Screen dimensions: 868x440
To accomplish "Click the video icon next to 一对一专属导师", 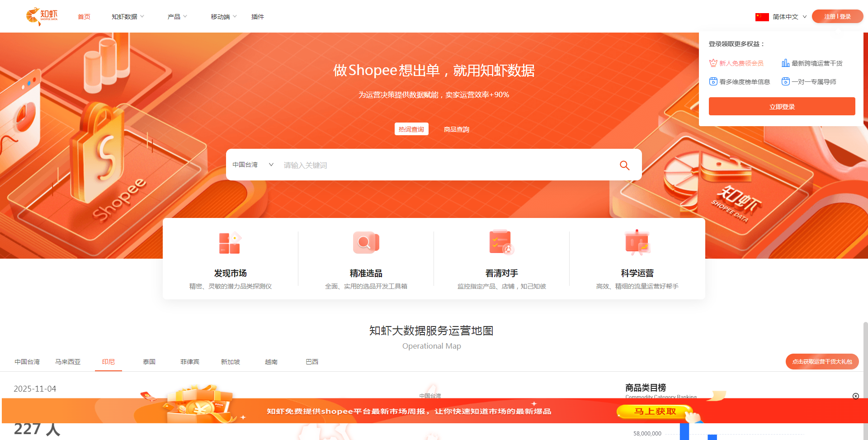I will 785,81.
